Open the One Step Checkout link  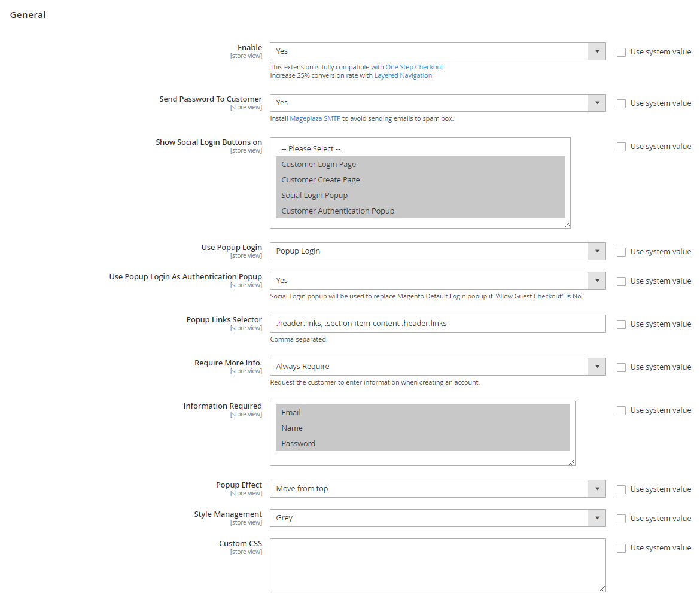pyautogui.click(x=414, y=67)
